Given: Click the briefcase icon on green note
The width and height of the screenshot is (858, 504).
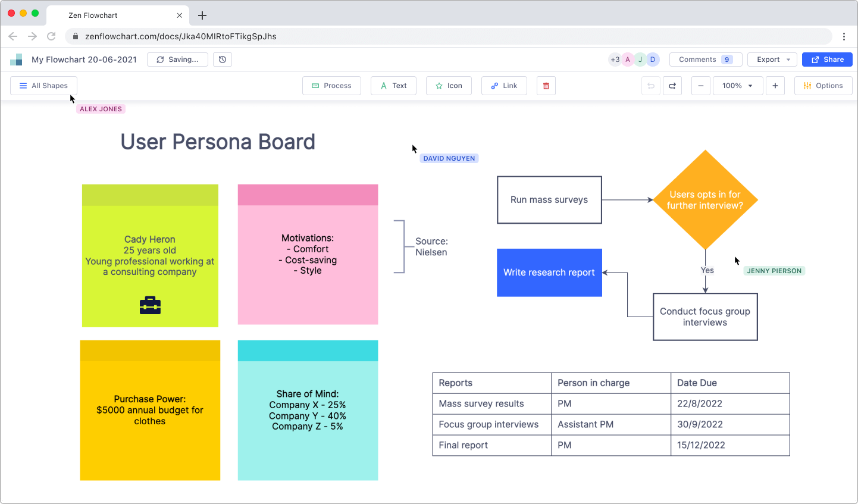Looking at the screenshot, I should point(150,305).
